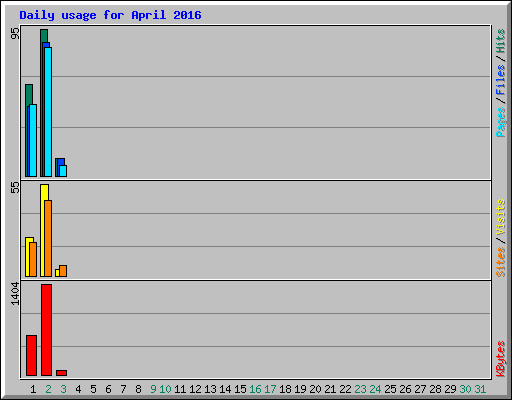Click the y-axis value '95'
Screen dimensions: 512x400
(x=15, y=33)
